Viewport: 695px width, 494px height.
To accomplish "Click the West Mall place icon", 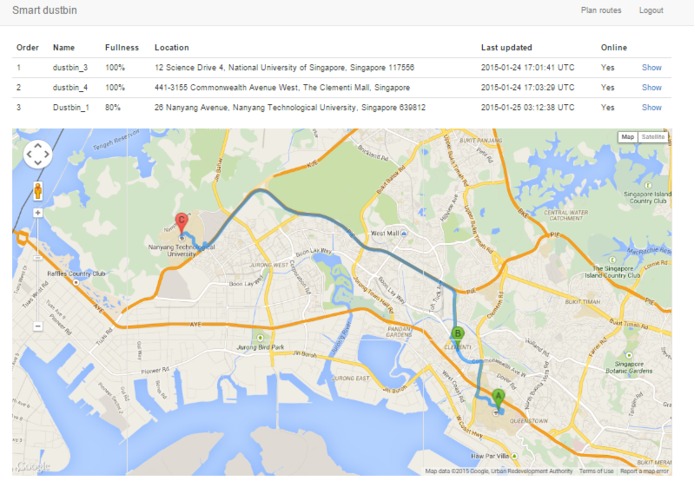I will [403, 233].
